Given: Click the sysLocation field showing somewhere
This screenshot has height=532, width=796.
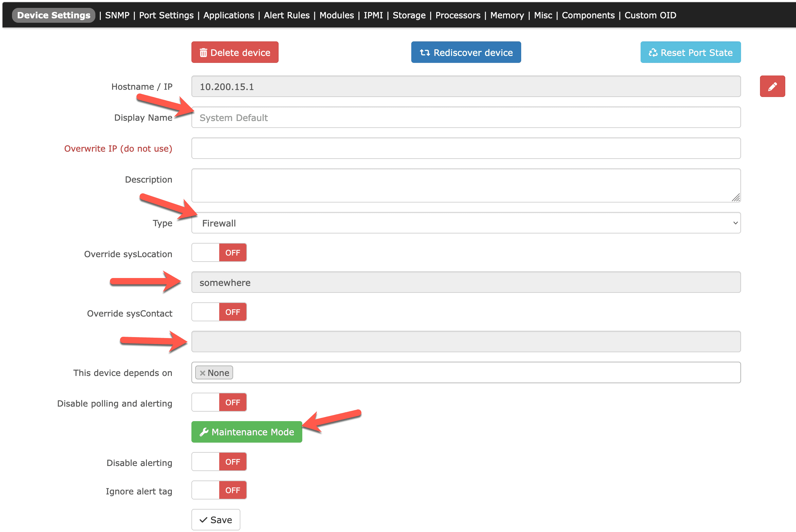Looking at the screenshot, I should (466, 282).
